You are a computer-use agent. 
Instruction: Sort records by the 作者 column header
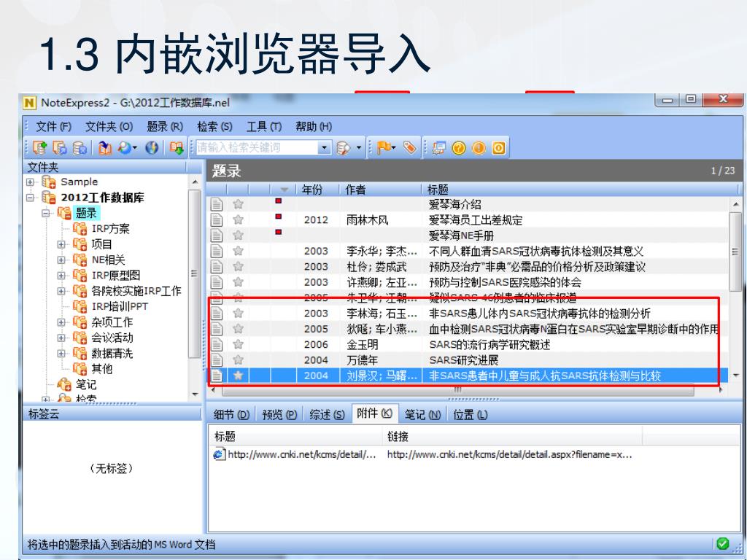[x=381, y=190]
